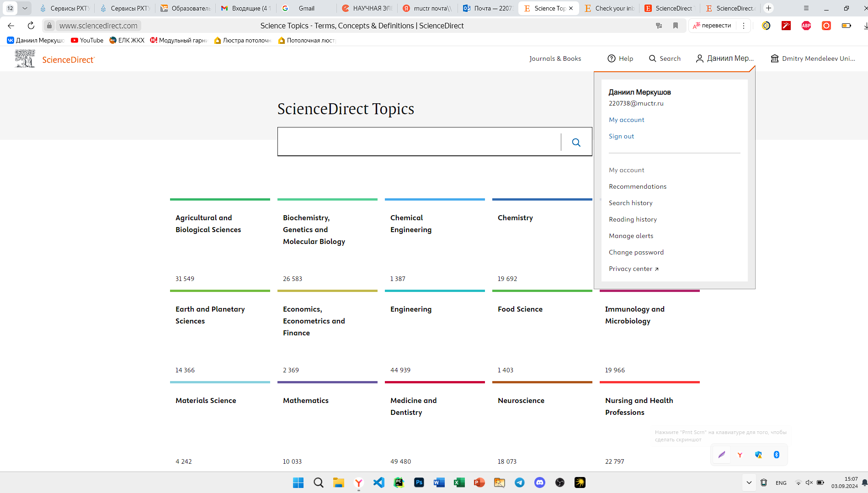
Task: Open new browser tab with plus button
Action: 769,8
